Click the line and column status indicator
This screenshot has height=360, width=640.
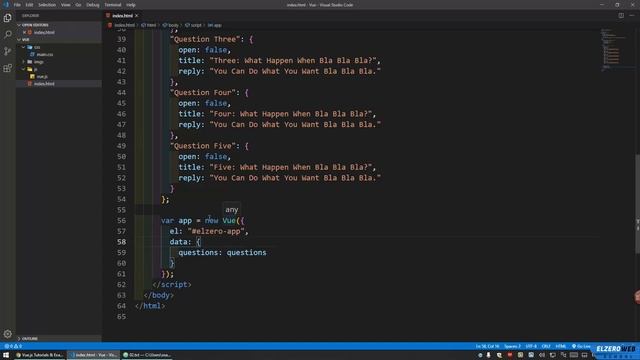point(487,346)
